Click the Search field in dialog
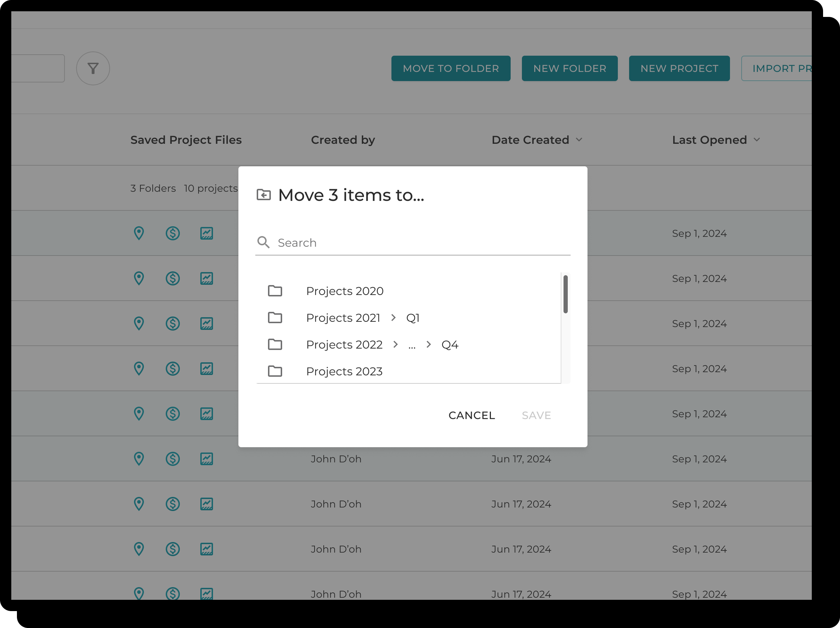Image resolution: width=840 pixels, height=628 pixels. 418,242
